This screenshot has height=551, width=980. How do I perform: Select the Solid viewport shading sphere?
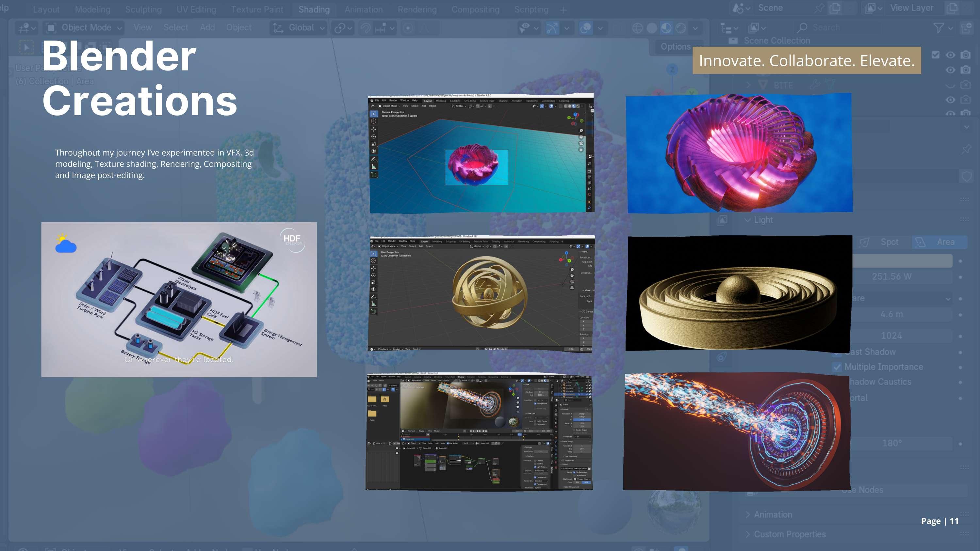[x=652, y=28]
